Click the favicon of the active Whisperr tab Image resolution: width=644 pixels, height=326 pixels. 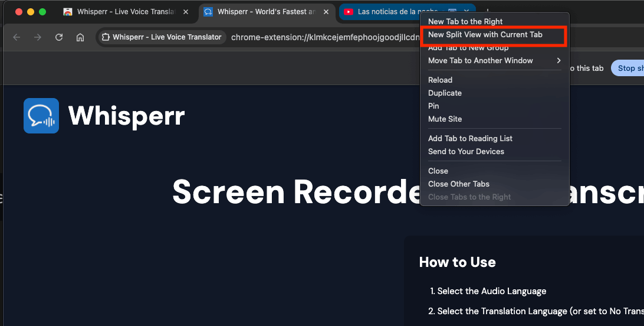point(208,12)
